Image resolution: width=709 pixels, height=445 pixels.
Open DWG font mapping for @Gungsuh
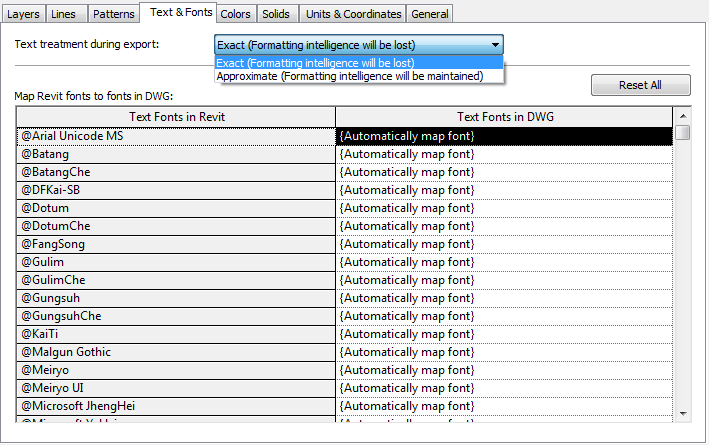pos(504,298)
